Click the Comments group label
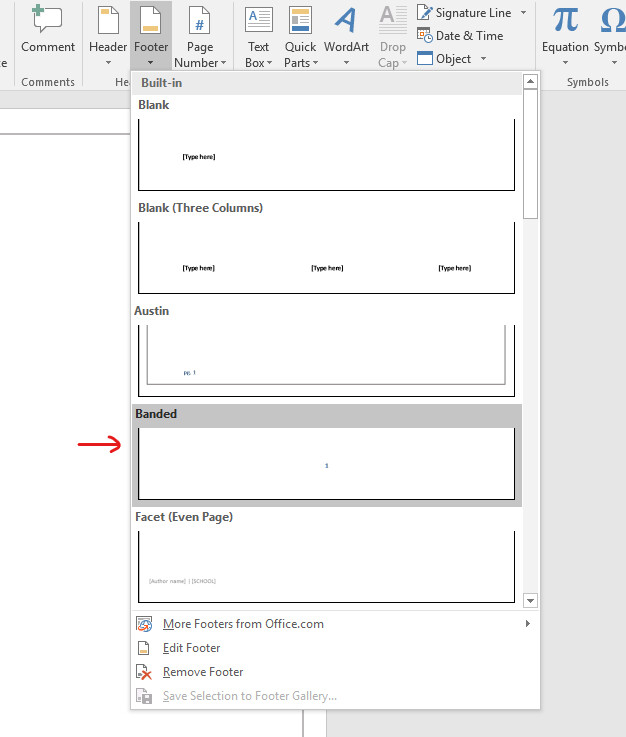 click(48, 82)
